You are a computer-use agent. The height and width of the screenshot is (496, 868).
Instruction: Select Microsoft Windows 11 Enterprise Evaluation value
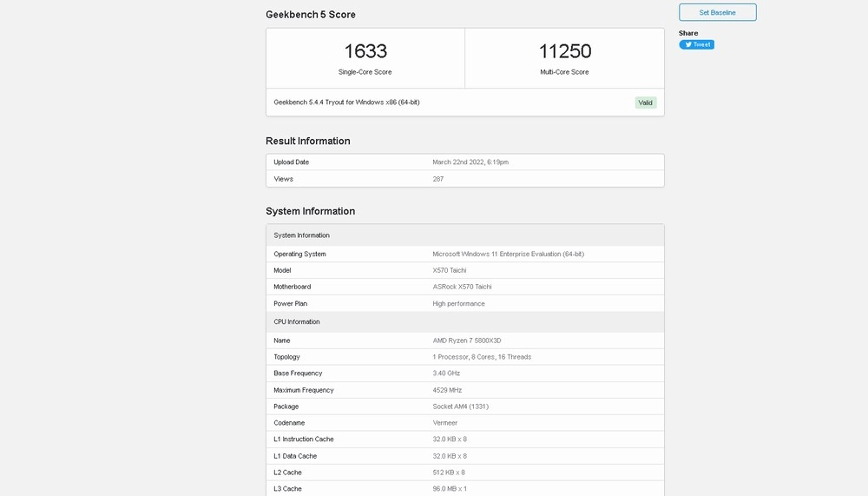(508, 254)
